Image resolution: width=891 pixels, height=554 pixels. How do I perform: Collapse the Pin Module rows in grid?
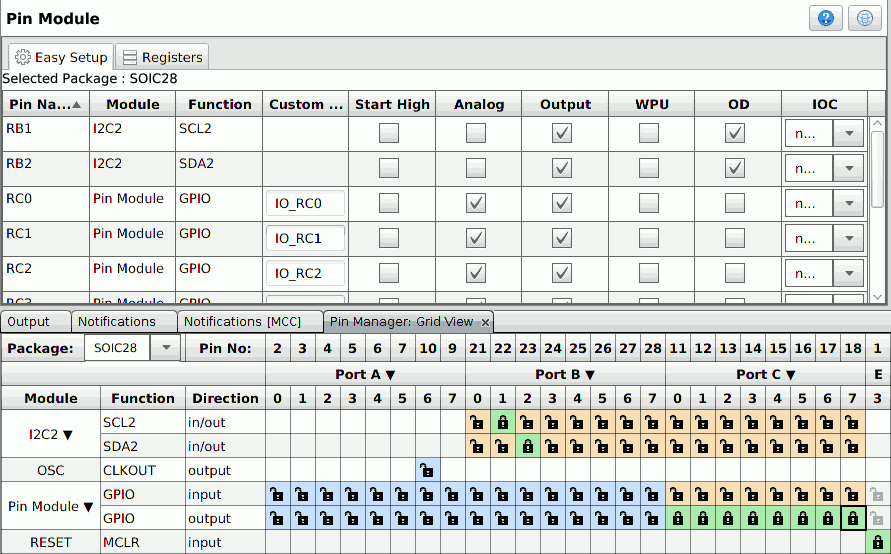pyautogui.click(x=88, y=507)
